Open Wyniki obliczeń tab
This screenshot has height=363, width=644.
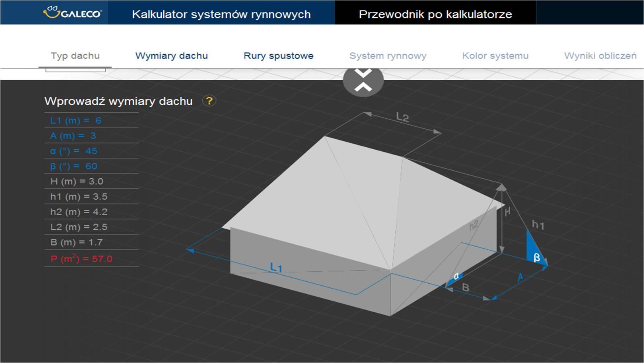click(600, 56)
